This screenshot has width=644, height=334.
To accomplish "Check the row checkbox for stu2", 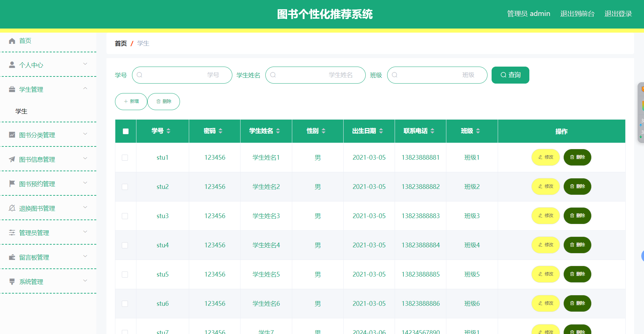I will tap(125, 187).
